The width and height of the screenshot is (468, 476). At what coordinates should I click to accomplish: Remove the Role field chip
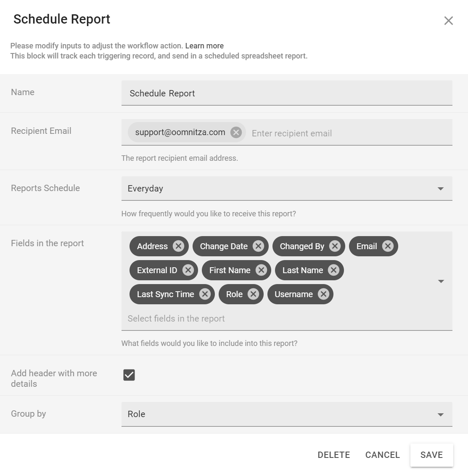click(253, 294)
